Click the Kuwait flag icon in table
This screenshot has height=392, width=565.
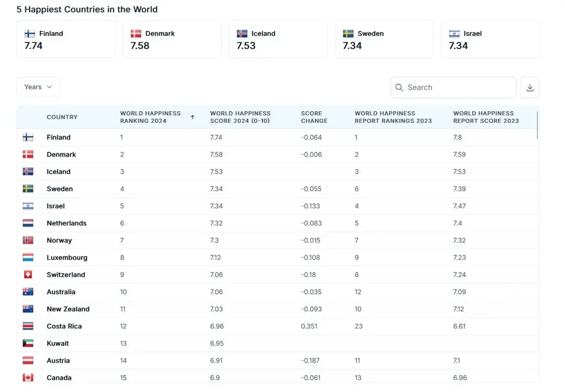(x=28, y=343)
